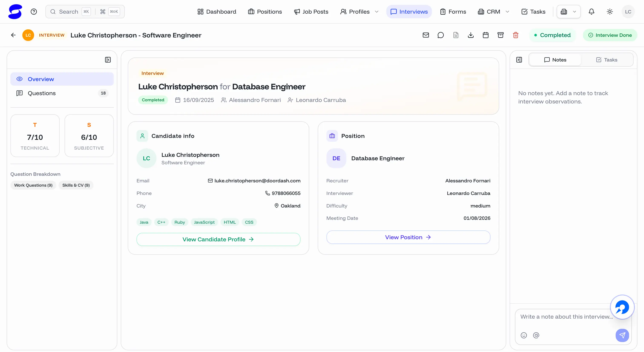Viewport: 644px width, 352px height.
Task: Click View Candidate Profile button
Action: click(218, 239)
